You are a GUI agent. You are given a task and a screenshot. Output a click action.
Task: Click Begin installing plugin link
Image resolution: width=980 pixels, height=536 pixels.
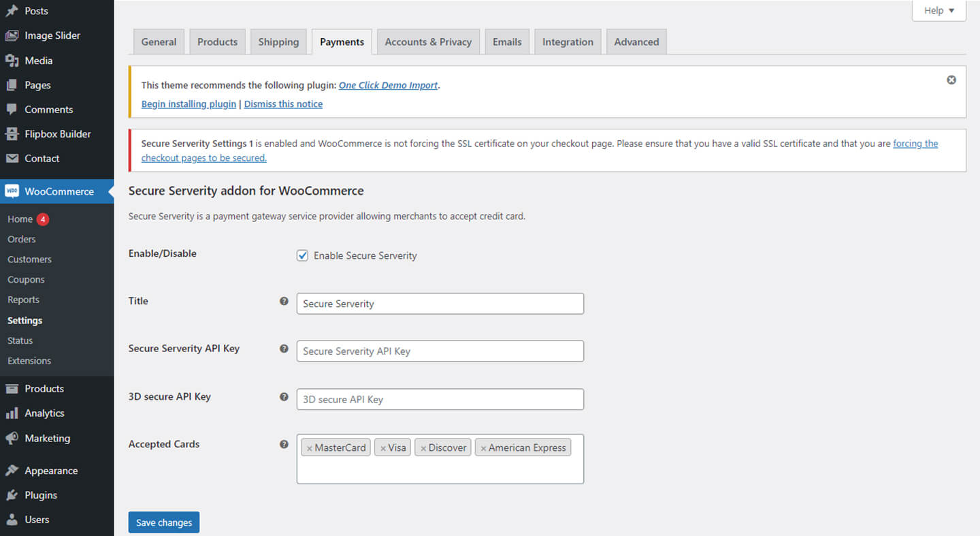click(x=189, y=104)
